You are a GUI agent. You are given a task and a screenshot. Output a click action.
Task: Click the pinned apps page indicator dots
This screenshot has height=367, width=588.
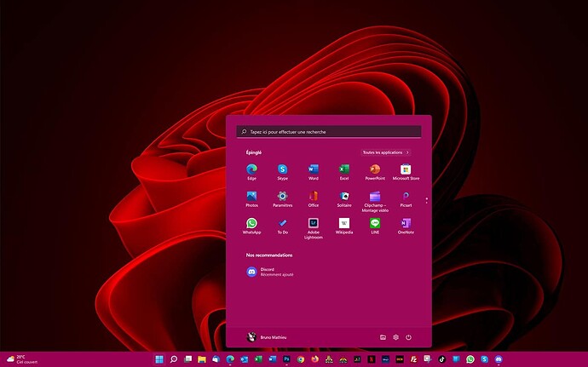(426, 201)
